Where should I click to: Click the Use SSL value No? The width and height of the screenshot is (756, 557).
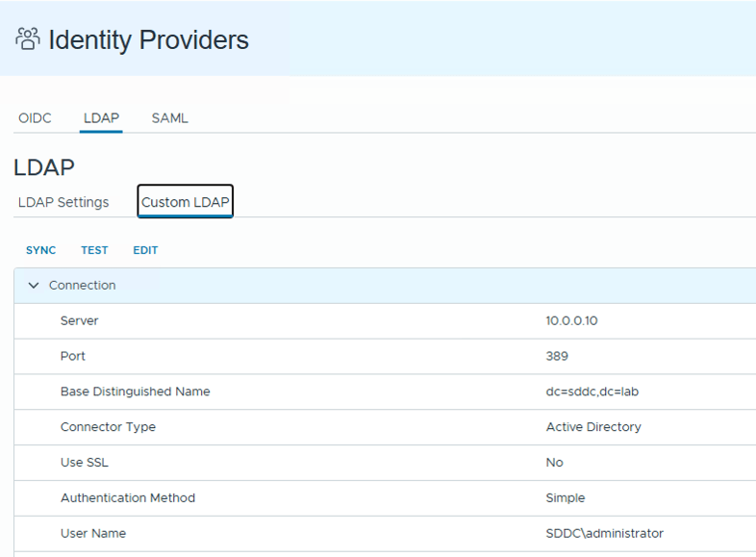point(555,463)
